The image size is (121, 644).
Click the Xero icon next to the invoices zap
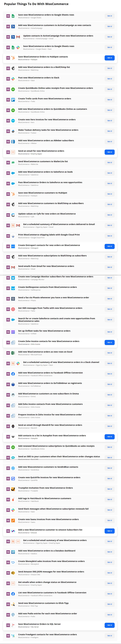(x=13, y=121)
